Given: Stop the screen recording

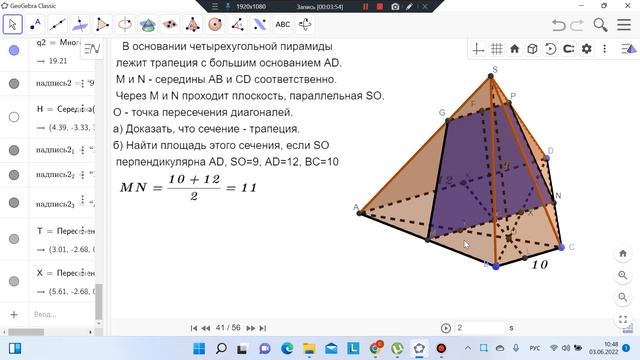Looking at the screenshot, I should 380,7.
